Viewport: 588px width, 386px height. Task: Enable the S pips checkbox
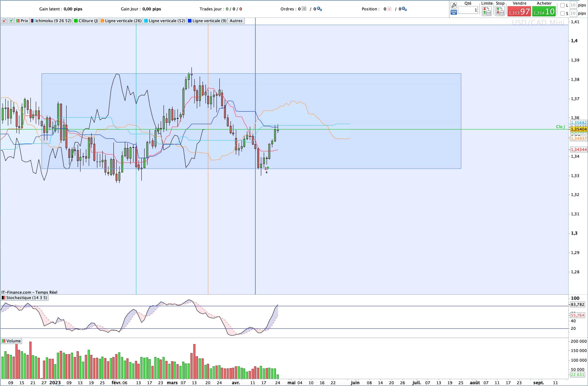point(563,13)
